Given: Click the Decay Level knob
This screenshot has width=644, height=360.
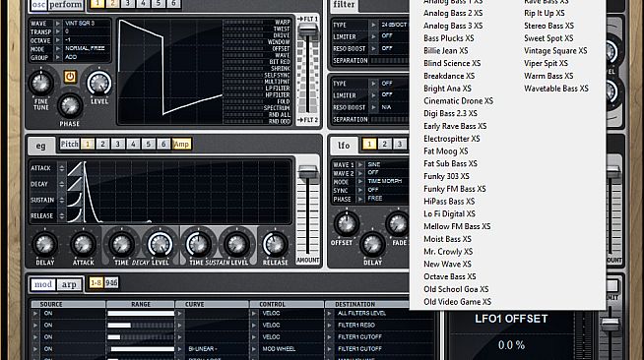Looking at the screenshot, I should click(160, 245).
